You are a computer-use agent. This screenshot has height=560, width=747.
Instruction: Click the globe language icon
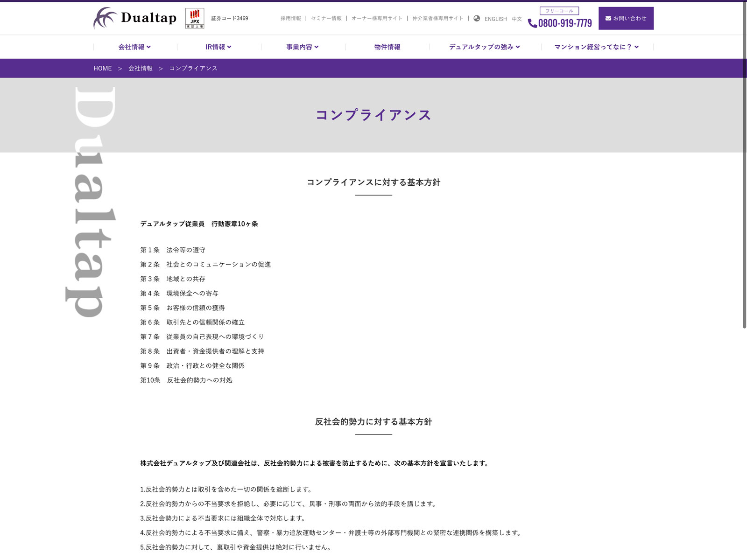pyautogui.click(x=477, y=19)
